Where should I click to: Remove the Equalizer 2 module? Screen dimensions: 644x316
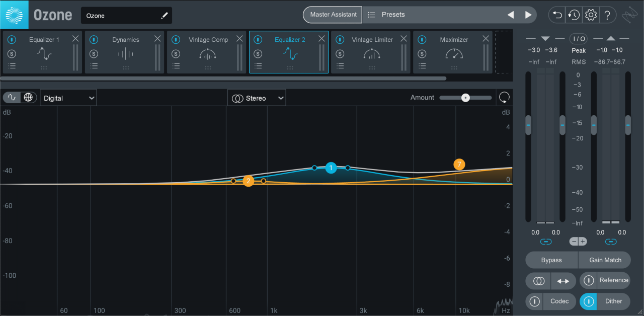(x=321, y=39)
